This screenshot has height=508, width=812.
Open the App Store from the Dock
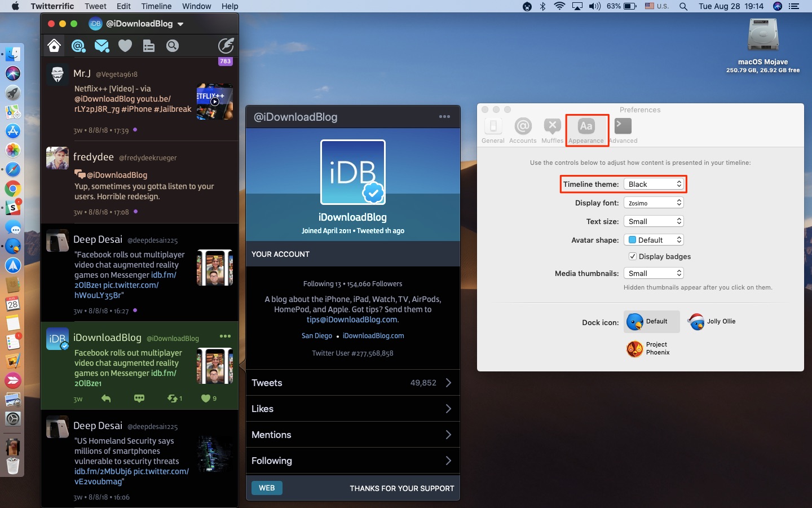pyautogui.click(x=12, y=131)
